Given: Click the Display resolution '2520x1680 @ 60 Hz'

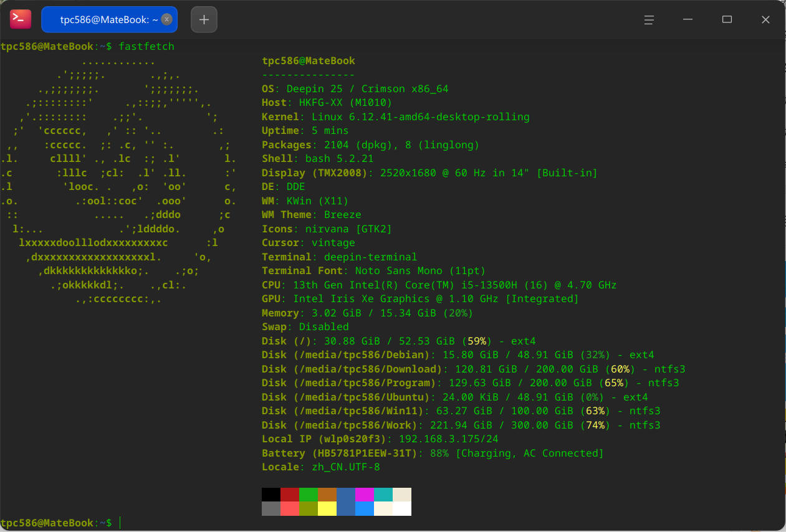Looking at the screenshot, I should click(x=433, y=173).
